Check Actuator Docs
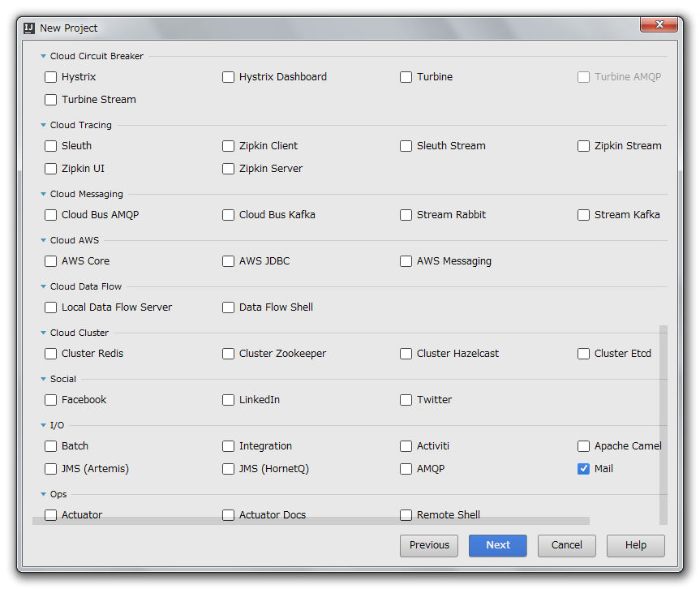Viewport: 700px width, 589px height. tap(228, 515)
